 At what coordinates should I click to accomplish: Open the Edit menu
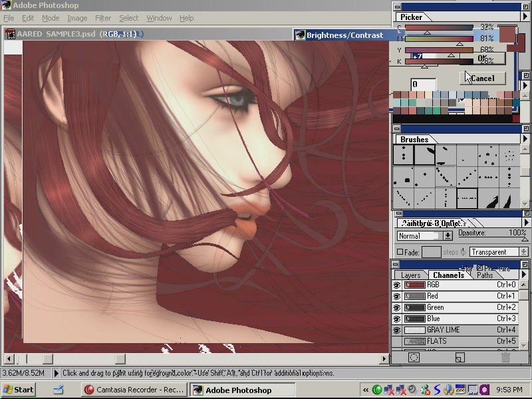(x=28, y=18)
